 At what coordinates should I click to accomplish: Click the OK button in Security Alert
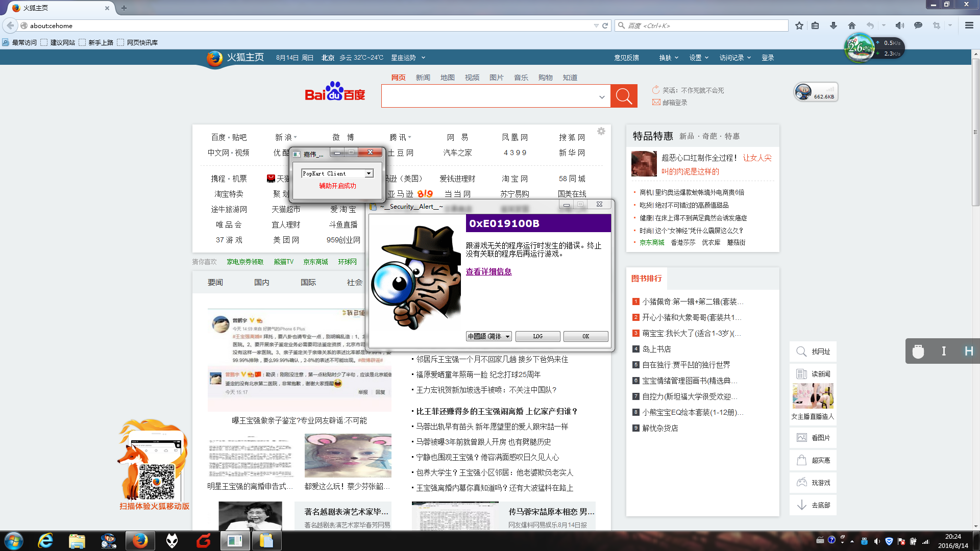(585, 336)
